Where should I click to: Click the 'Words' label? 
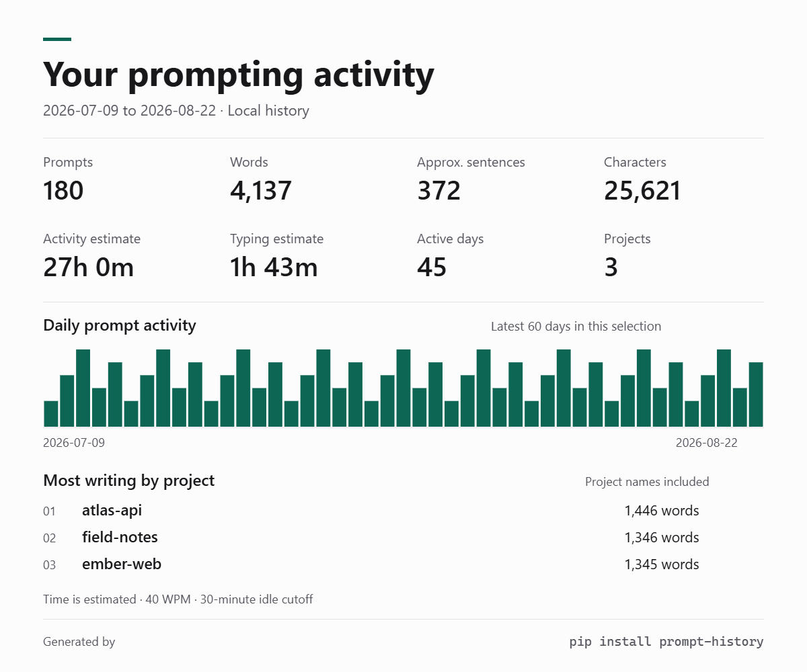249,162
